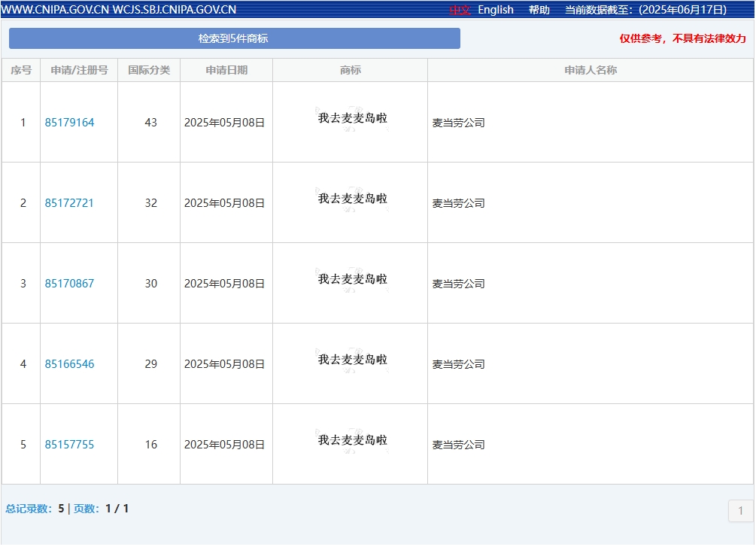The width and height of the screenshot is (756, 547).
Task: Click serial number 3 cell
Action: (x=23, y=284)
